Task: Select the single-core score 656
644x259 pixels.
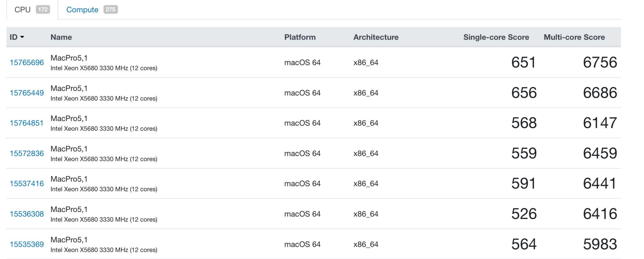Action: pyautogui.click(x=524, y=93)
